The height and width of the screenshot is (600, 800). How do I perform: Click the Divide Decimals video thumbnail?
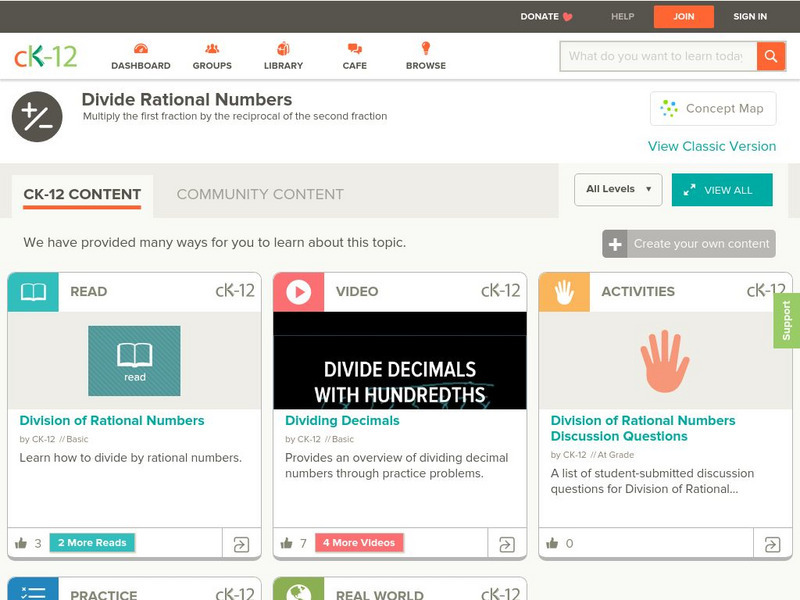400,361
